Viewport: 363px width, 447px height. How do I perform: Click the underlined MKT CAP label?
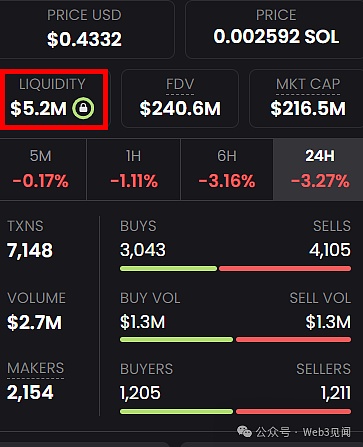[x=308, y=84]
